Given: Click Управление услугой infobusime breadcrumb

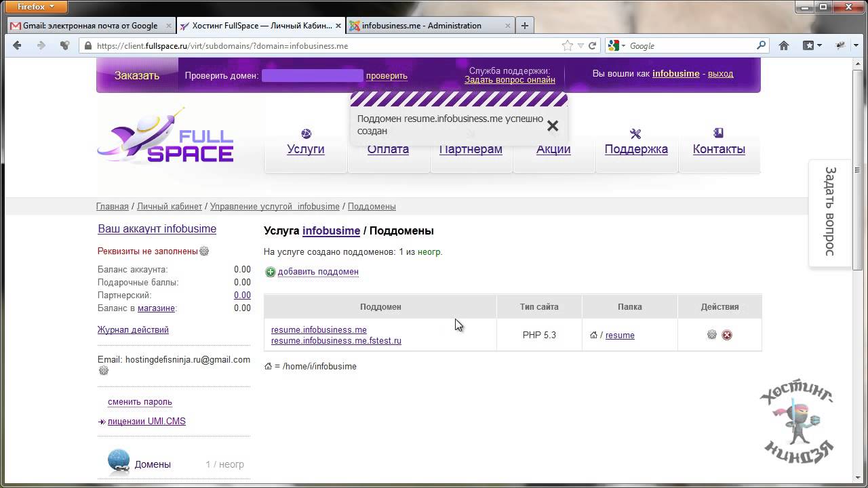Looking at the screenshot, I should tap(275, 206).
